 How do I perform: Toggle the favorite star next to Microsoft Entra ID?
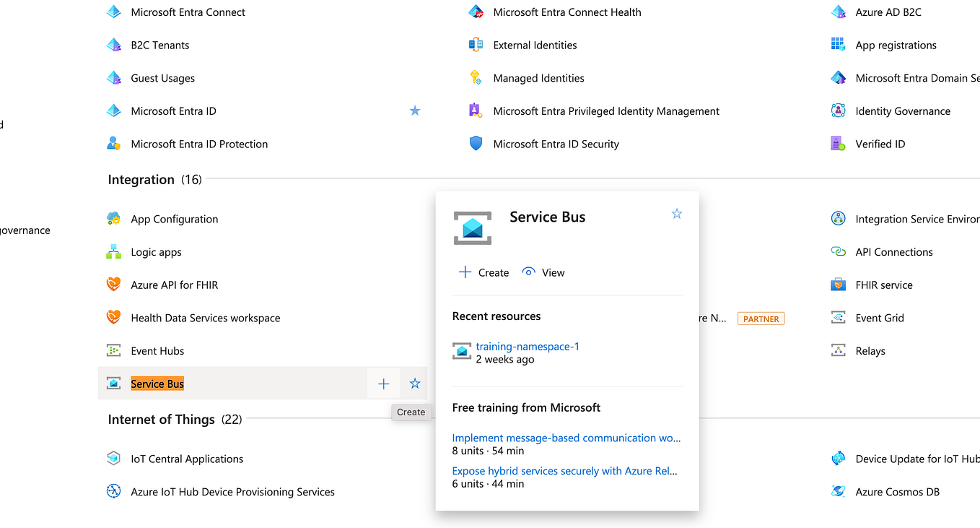(x=415, y=111)
